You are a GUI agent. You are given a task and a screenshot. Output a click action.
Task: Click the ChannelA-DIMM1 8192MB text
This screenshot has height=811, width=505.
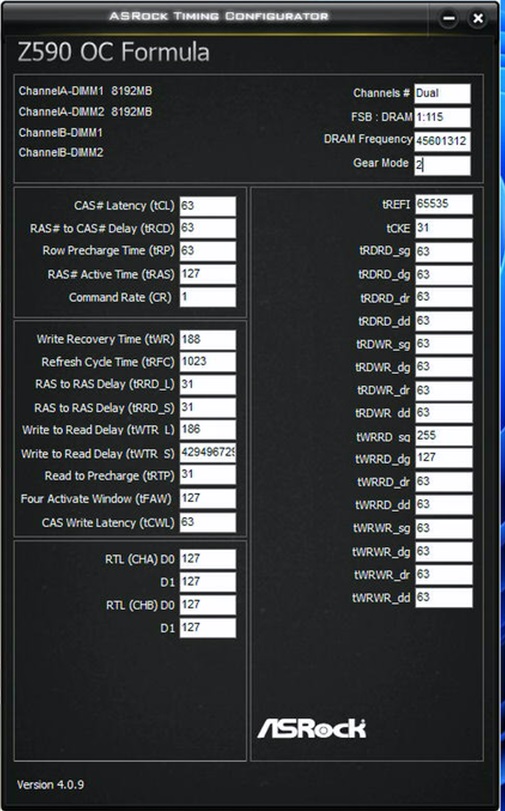85,91
